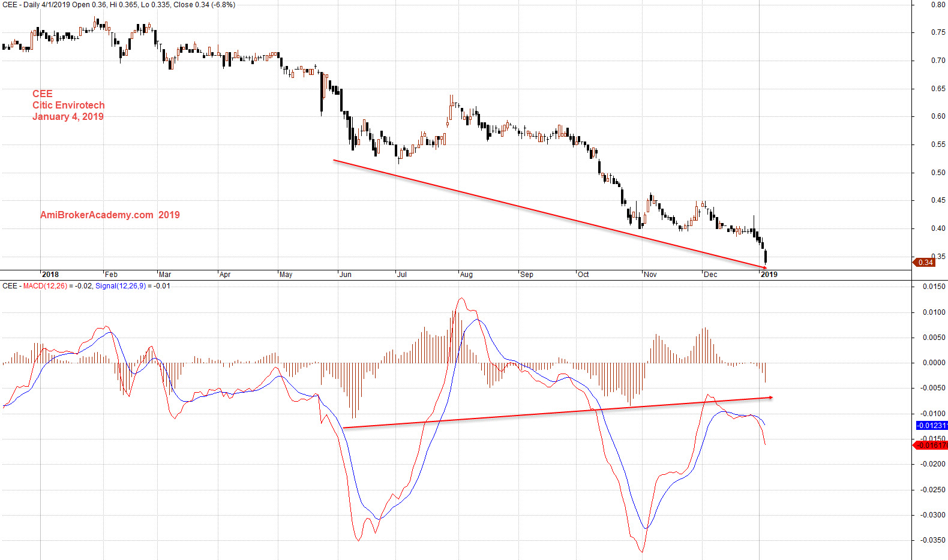Click the 'Feb' month label on time axis
This screenshot has width=948, height=560.
coord(111,275)
